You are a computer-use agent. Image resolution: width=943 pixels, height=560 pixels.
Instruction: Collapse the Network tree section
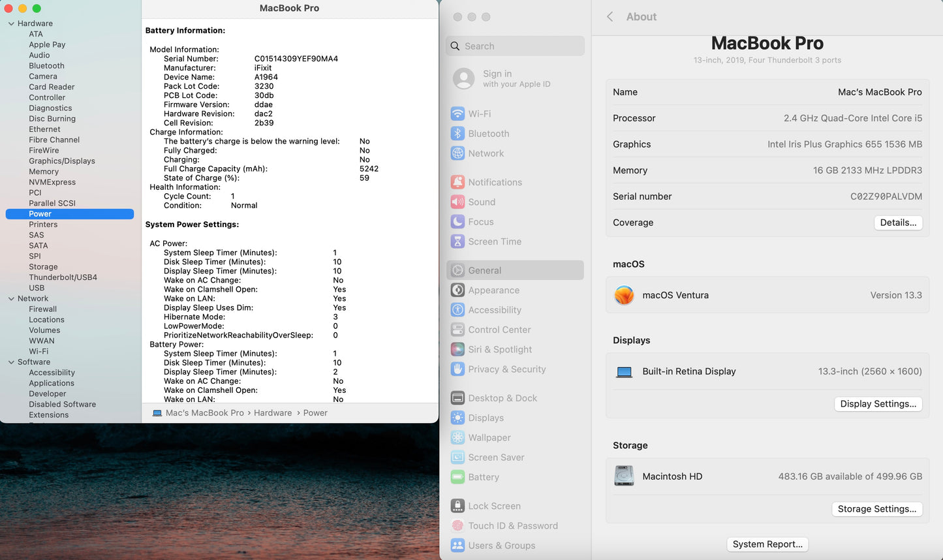point(11,299)
